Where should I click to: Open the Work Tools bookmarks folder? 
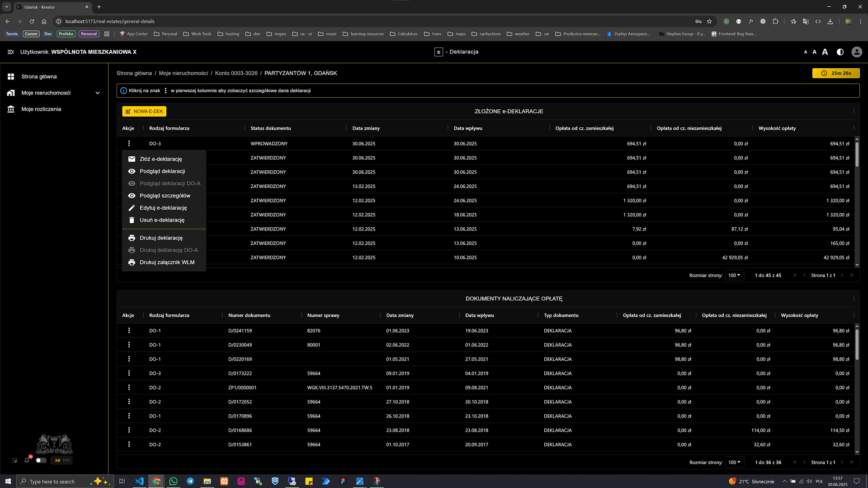tap(197, 34)
